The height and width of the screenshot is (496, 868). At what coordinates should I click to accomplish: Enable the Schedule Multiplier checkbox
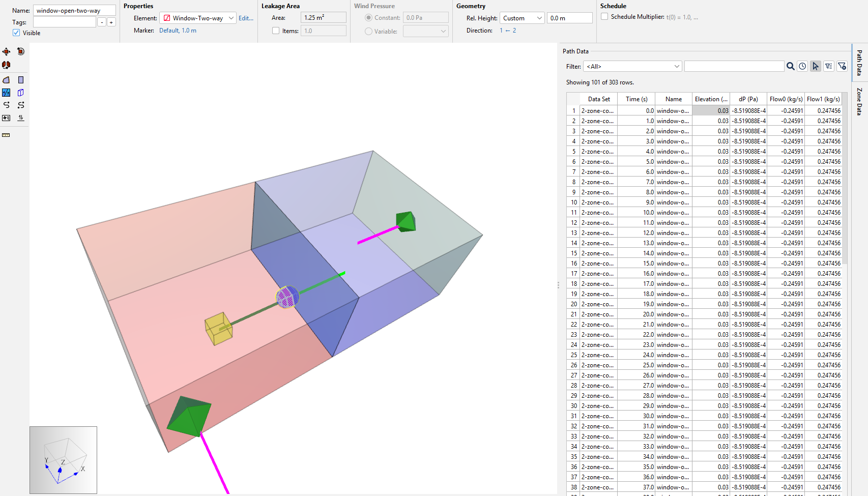tap(604, 16)
